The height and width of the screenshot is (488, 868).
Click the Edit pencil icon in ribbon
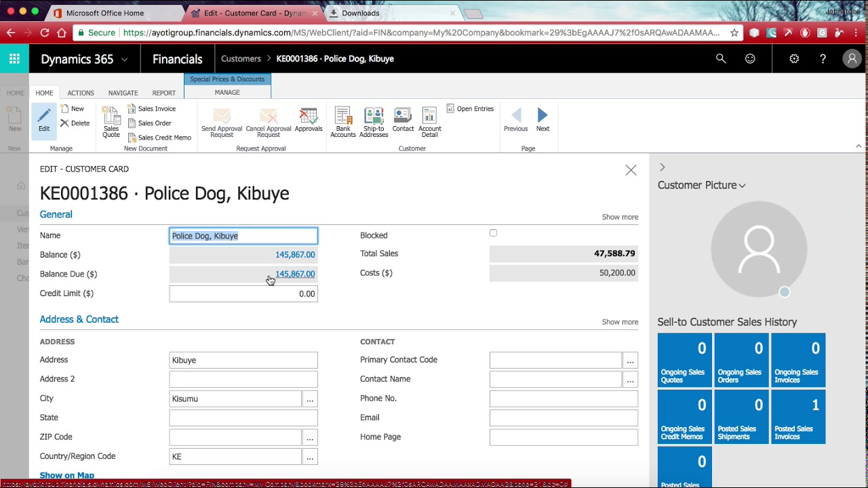[44, 121]
